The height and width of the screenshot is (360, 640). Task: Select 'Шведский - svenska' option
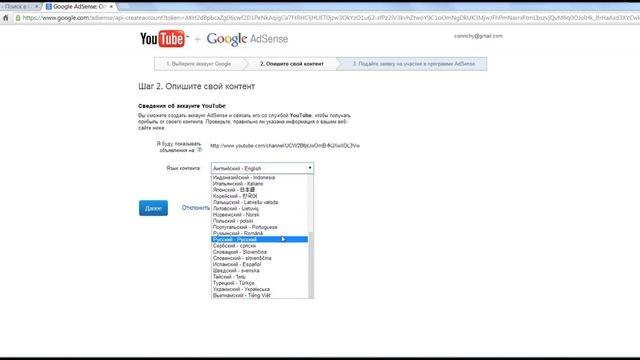tap(260, 271)
